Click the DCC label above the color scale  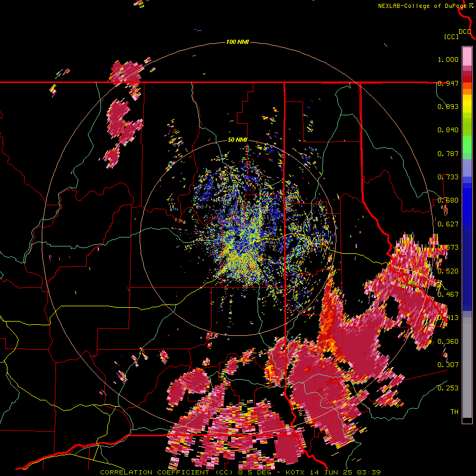465,32
